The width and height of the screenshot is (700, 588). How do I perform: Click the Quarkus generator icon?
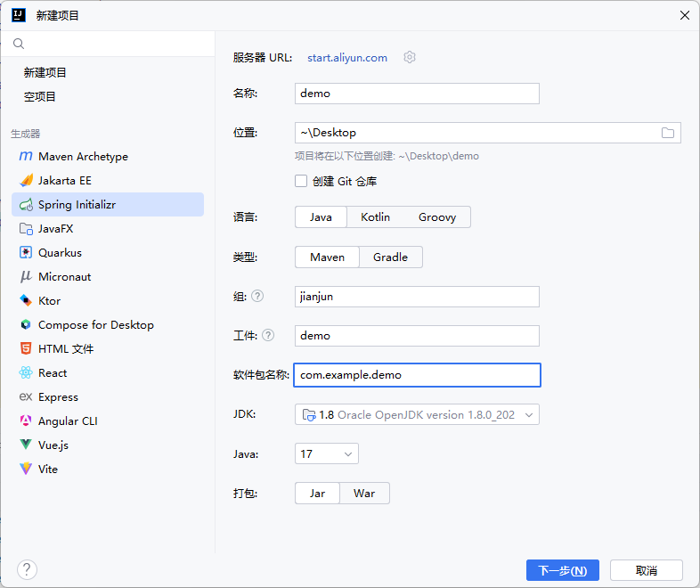(x=26, y=253)
